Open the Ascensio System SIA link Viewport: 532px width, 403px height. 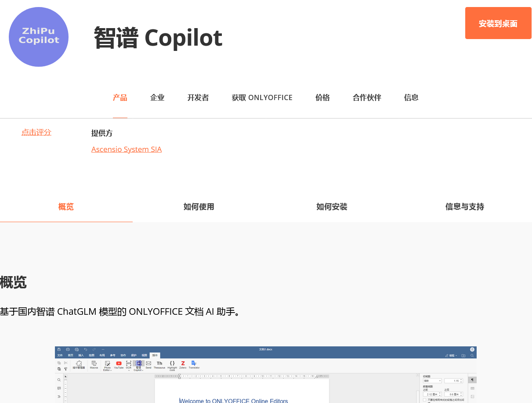(x=127, y=149)
